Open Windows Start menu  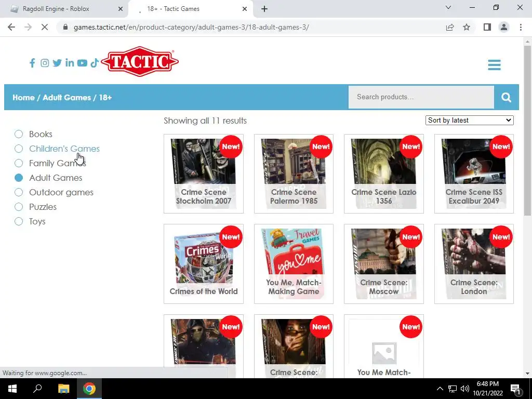pos(12,389)
